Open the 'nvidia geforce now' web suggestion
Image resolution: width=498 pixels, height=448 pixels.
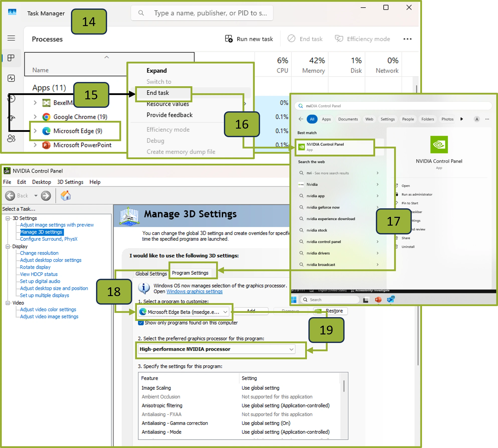tap(323, 207)
